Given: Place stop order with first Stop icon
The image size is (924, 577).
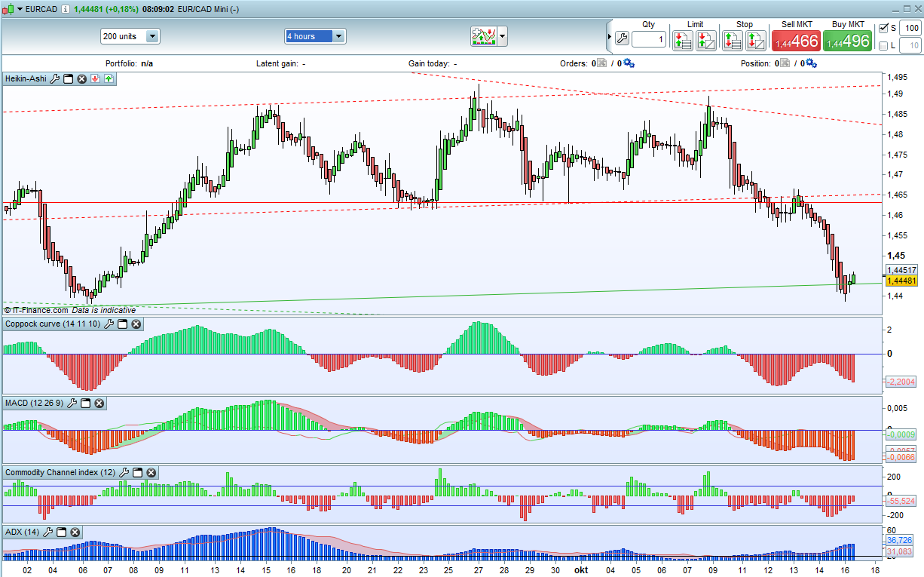Looking at the screenshot, I should [732, 41].
